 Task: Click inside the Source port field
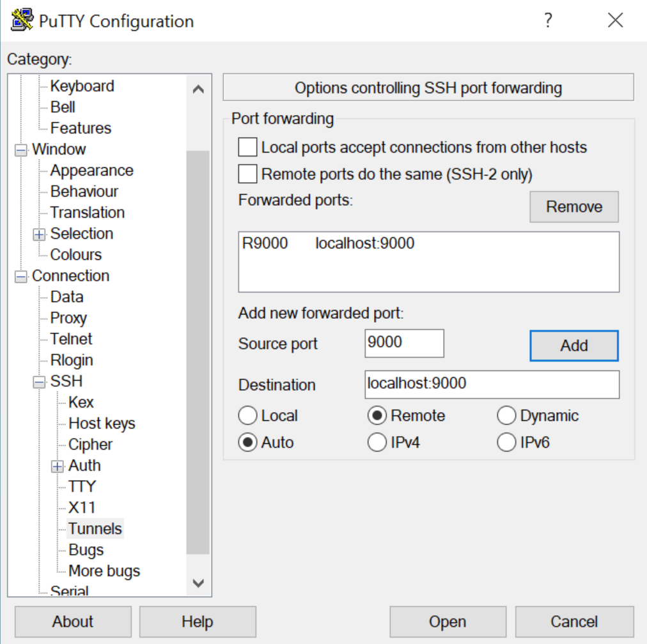click(403, 343)
